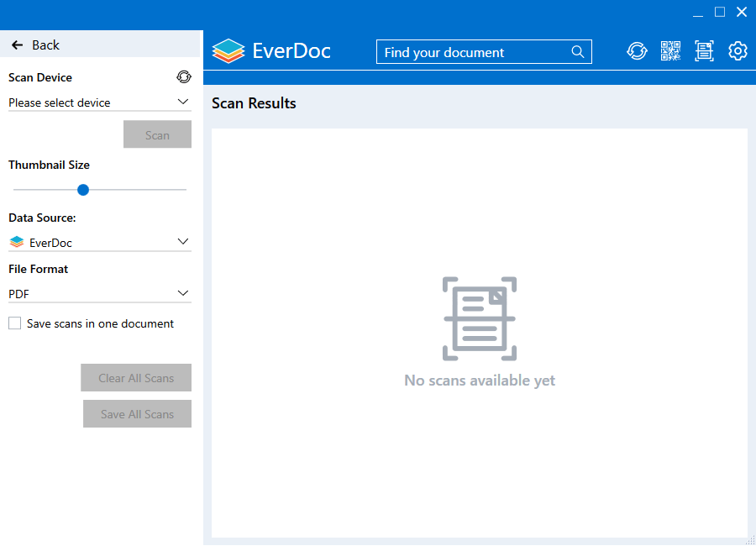Viewport: 756px width, 546px height.
Task: Click 'Save All Scans'
Action: click(137, 413)
